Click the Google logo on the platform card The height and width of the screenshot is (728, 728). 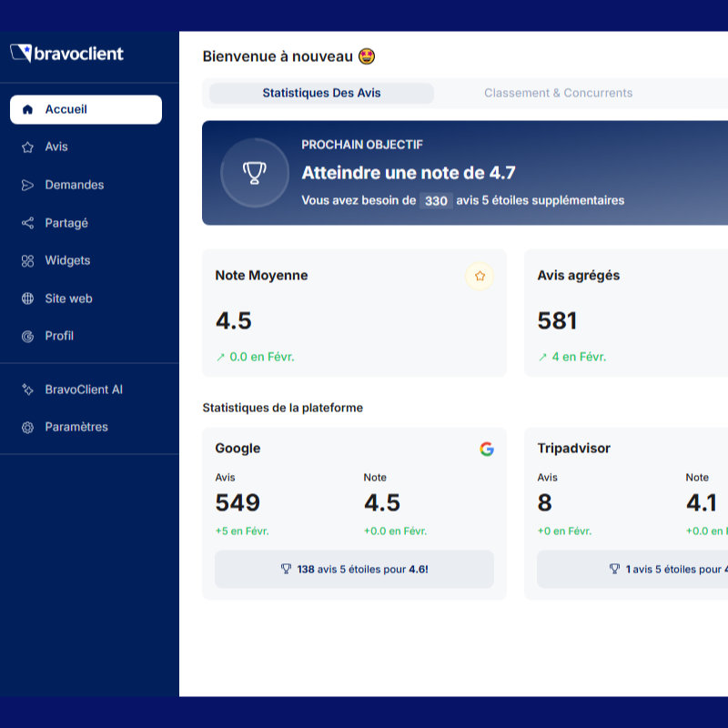tap(488, 449)
